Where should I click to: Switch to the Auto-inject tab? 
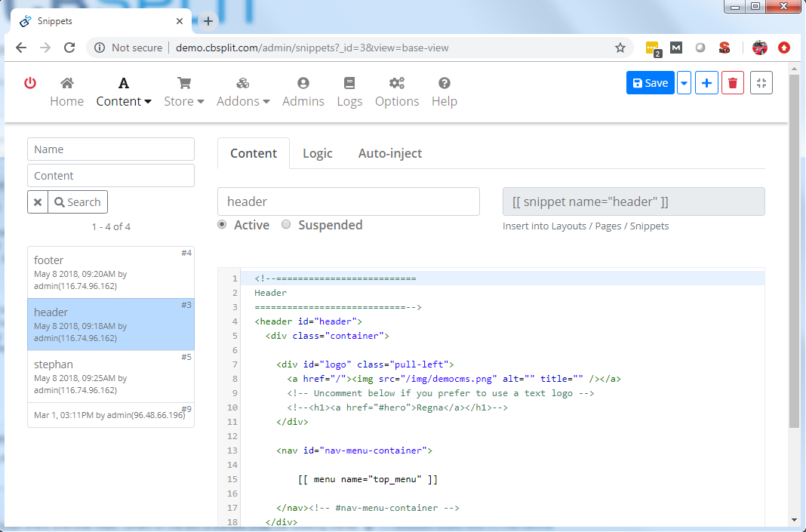pyautogui.click(x=389, y=153)
